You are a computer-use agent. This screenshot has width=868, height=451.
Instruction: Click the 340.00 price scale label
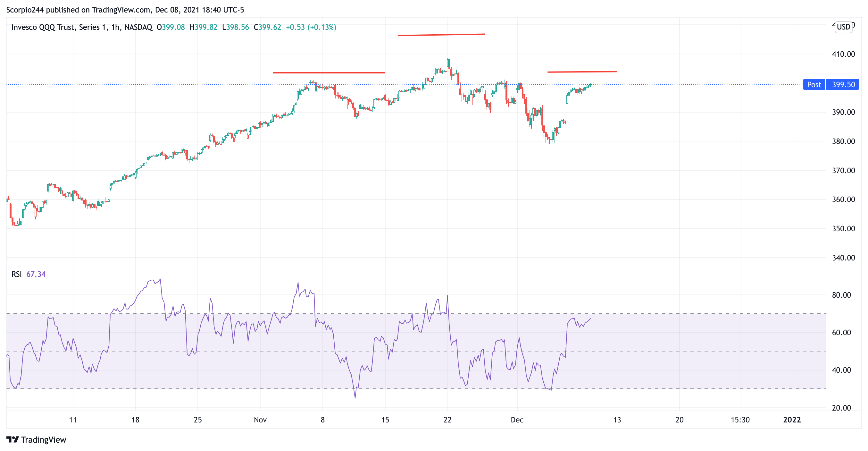coord(843,258)
